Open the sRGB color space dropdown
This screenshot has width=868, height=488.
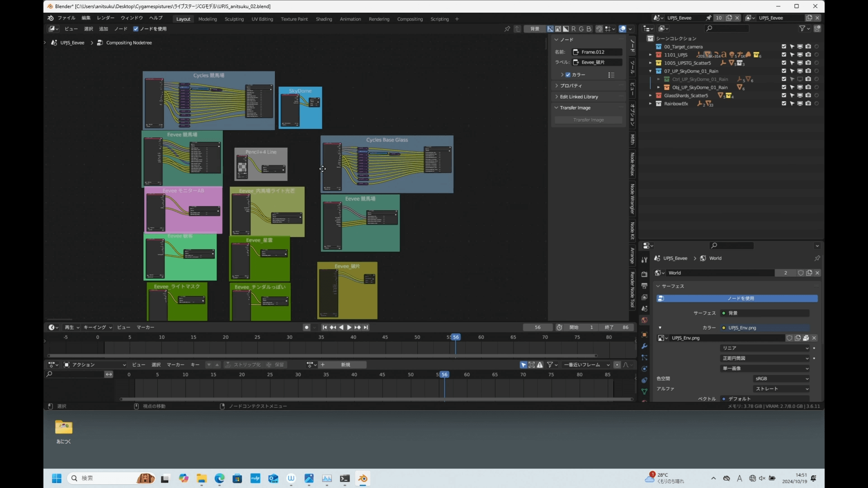coord(781,379)
